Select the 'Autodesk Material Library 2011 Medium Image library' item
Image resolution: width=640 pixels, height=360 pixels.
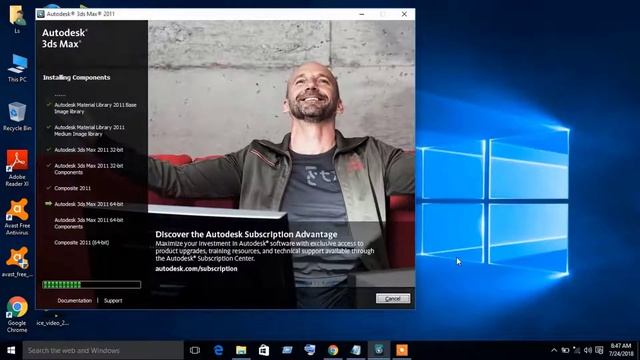point(89,131)
